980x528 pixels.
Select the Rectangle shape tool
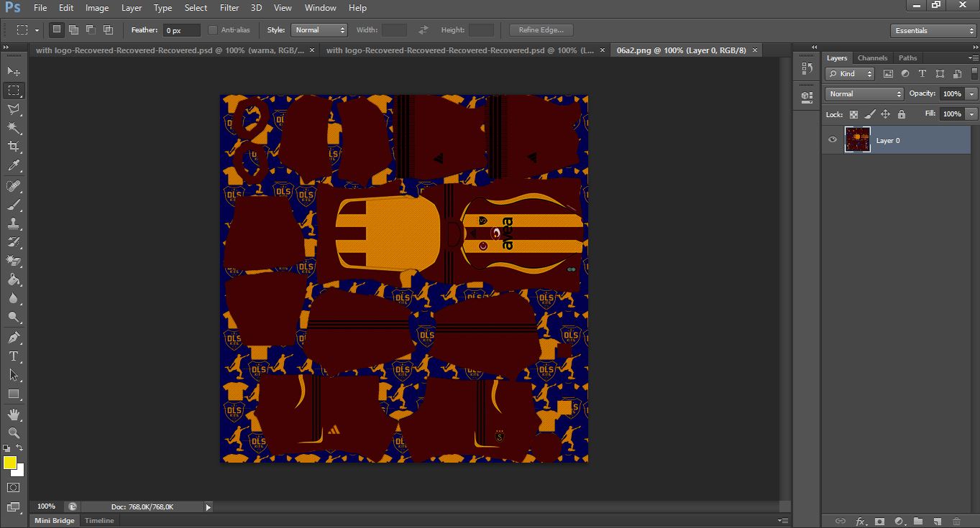(14, 394)
